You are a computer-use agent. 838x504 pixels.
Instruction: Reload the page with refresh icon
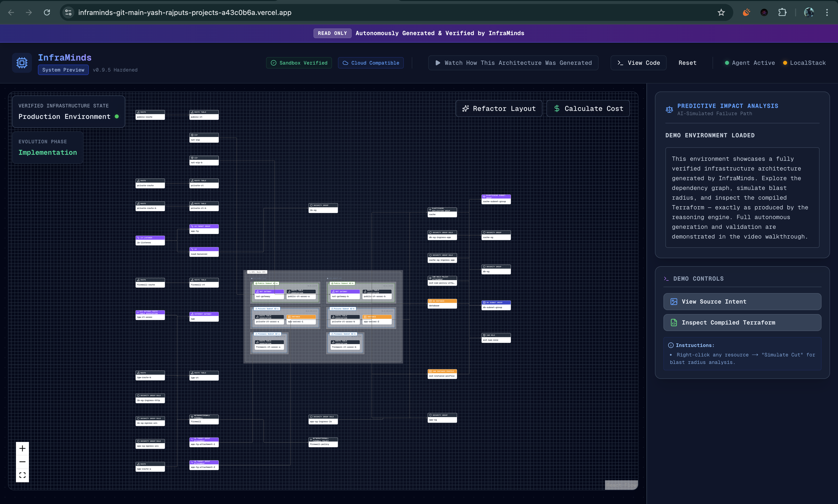point(47,12)
